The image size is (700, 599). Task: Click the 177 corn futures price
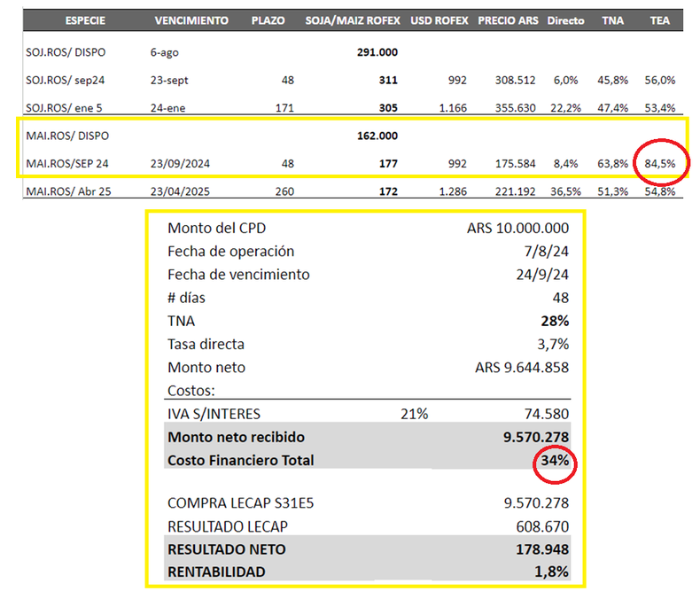click(388, 164)
